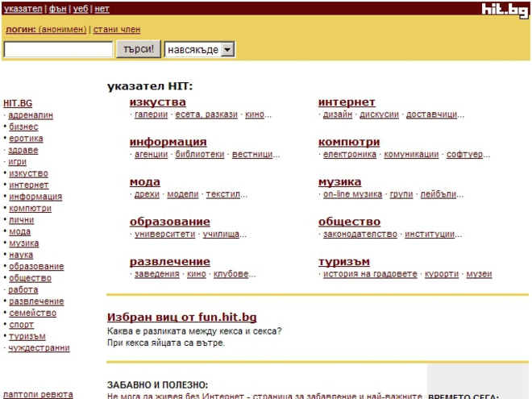
Task: Open туризъм in the sidebar list
Action: pos(27,336)
